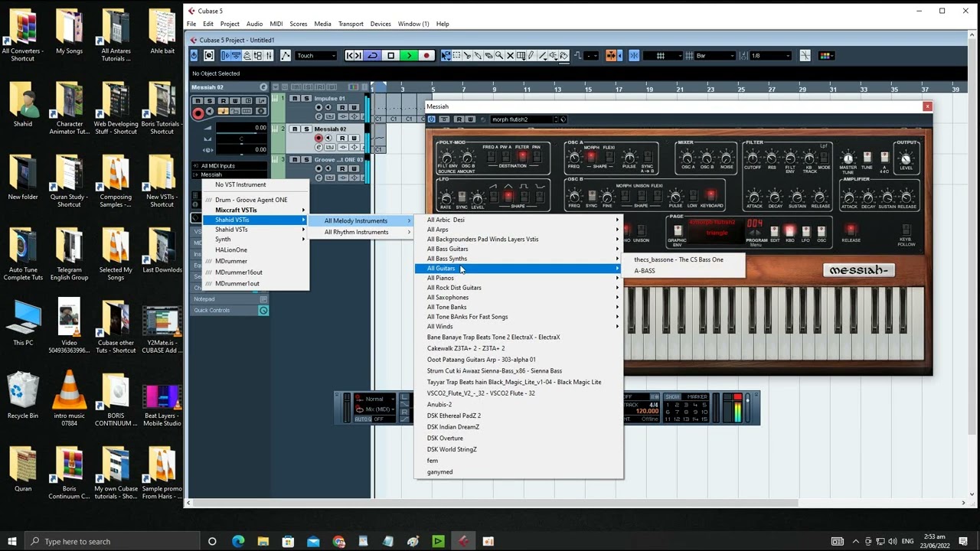
Task: Mute the Messiah 02 track in track list
Action: pos(295,129)
